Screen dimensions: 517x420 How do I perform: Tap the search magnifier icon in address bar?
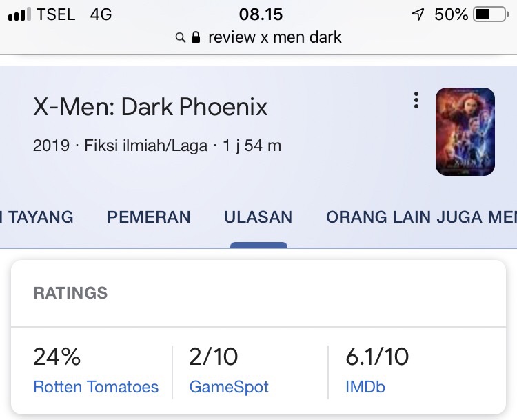click(181, 38)
